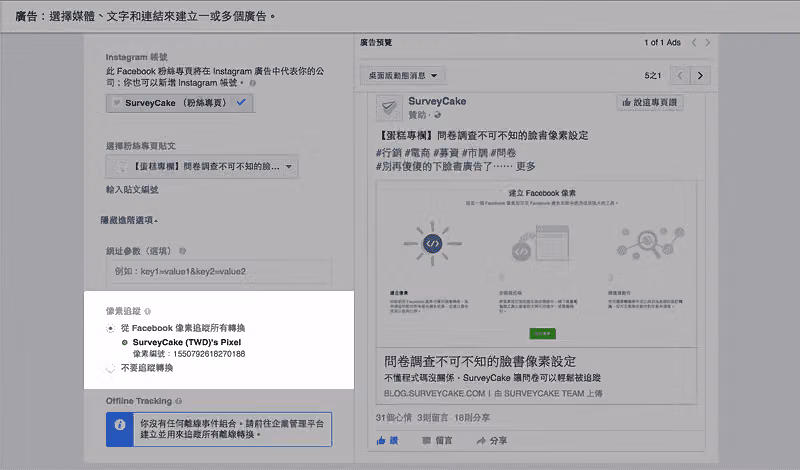Click the Offline Tracking info icon
This screenshot has width=800, height=470.
pyautogui.click(x=179, y=401)
